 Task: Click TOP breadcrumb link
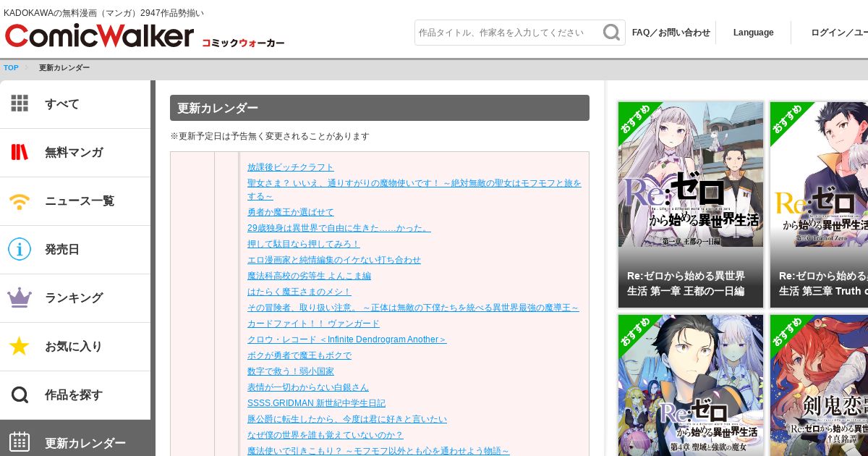click(x=11, y=67)
